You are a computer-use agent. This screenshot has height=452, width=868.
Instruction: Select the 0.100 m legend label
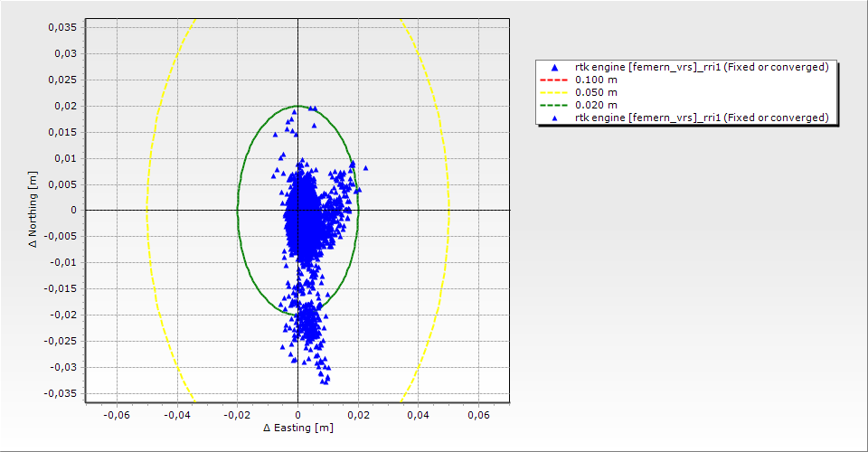597,80
